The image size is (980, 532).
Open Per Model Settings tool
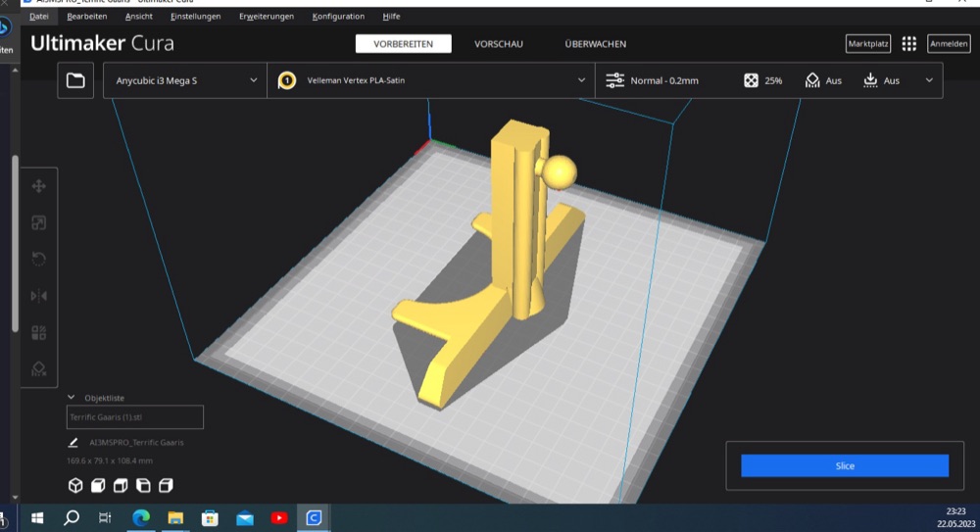(39, 332)
